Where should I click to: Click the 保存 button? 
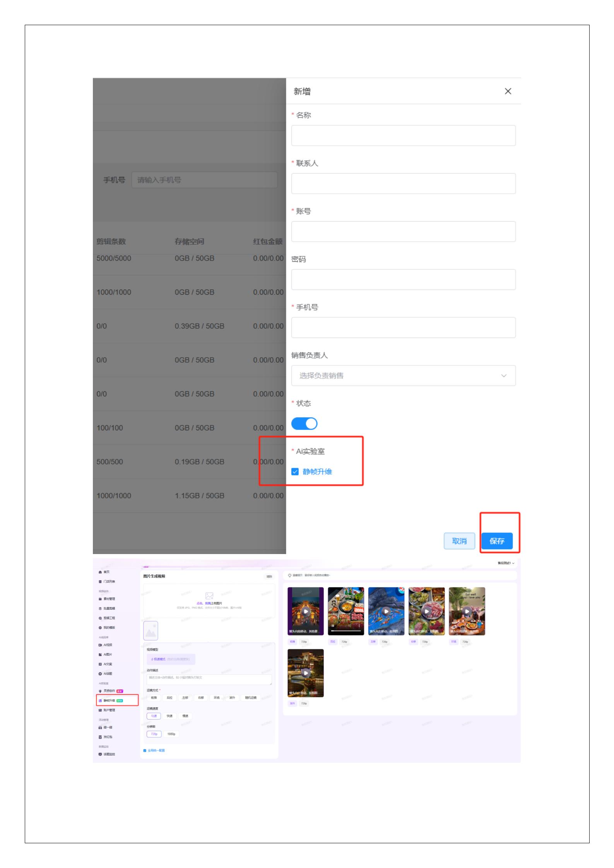497,541
